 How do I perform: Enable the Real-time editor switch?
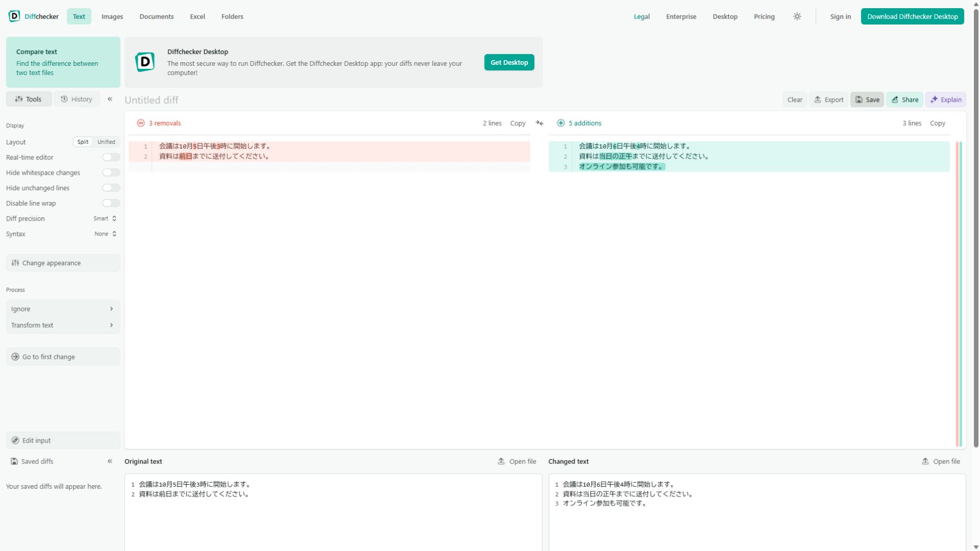(111, 157)
